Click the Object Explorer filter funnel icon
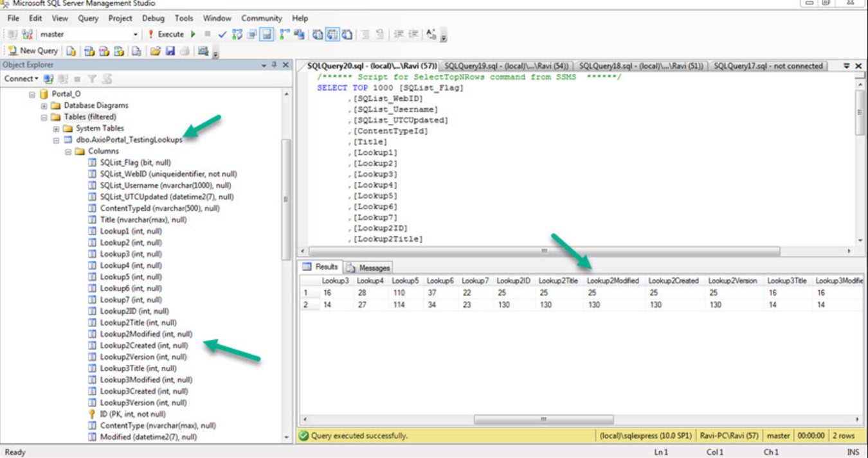 tap(93, 78)
